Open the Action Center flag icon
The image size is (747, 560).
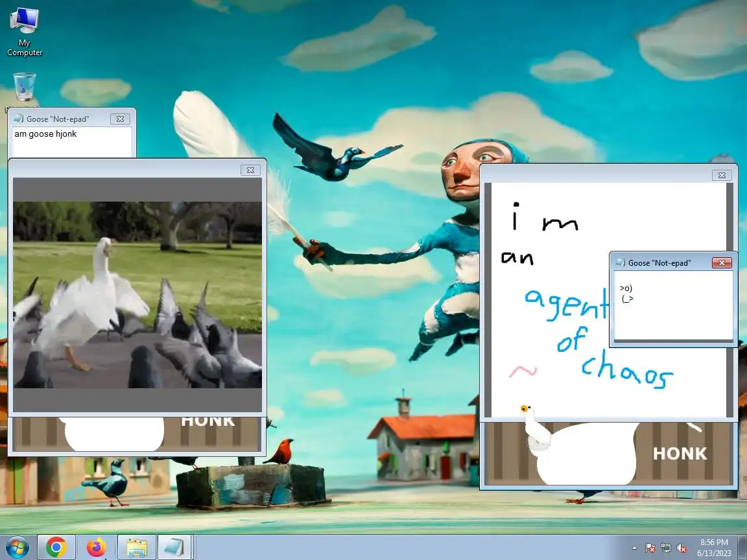(650, 548)
